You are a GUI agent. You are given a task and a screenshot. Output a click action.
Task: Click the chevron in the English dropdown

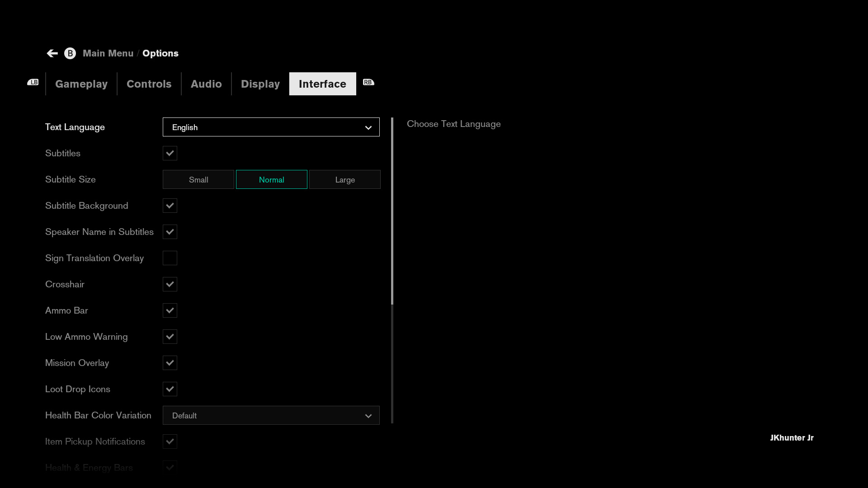click(x=368, y=127)
